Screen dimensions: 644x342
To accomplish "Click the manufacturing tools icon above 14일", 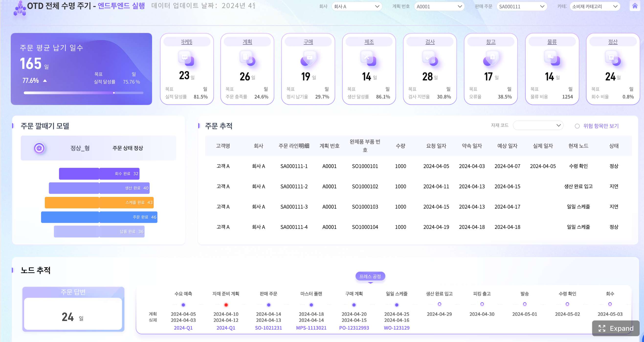I will tap(368, 58).
